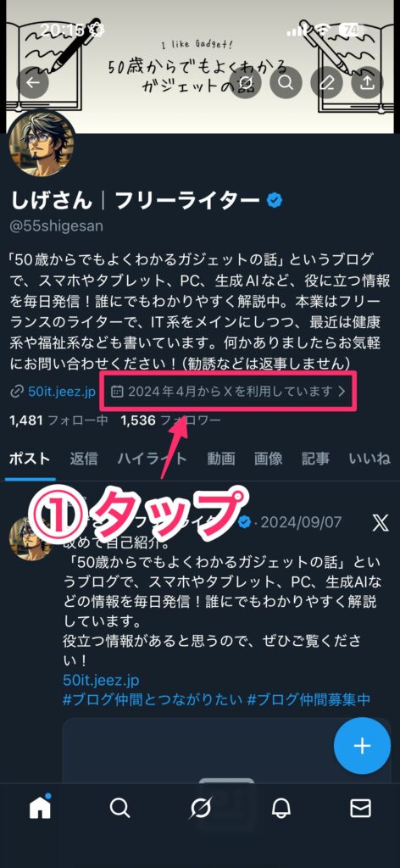Switch to the 記事 tab
400x868 pixels.
pos(315,459)
